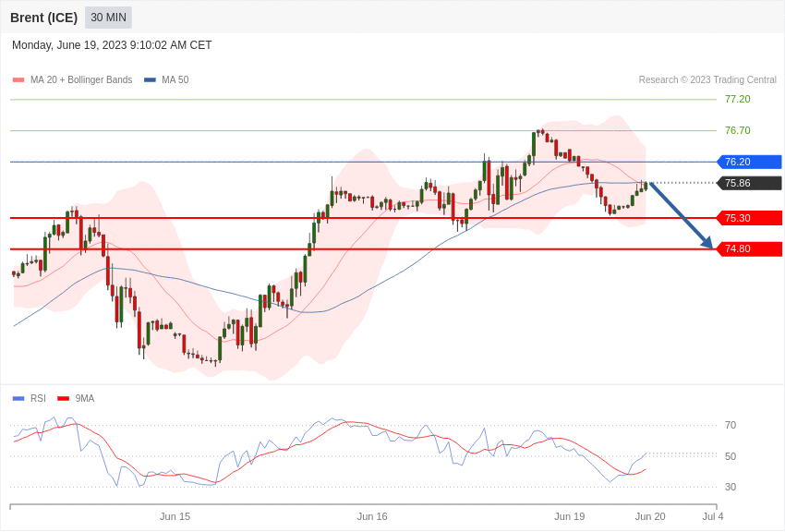Select the blue 76.20 pivot price tag

coord(749,162)
